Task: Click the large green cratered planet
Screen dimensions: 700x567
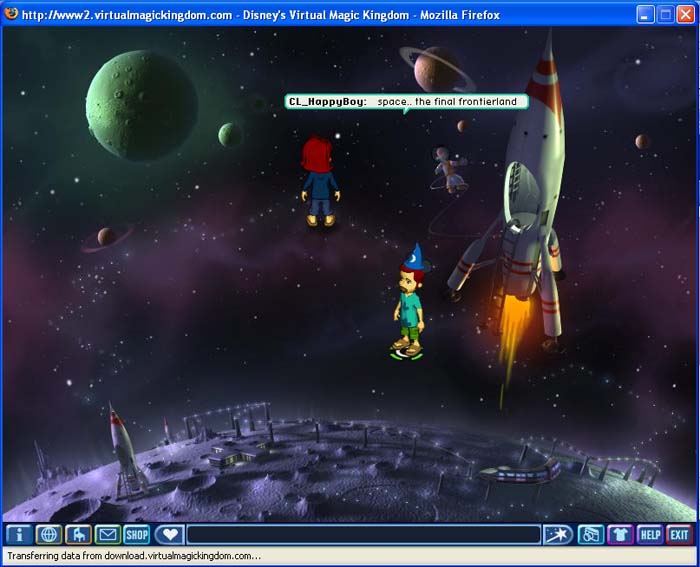Action: pyautogui.click(x=142, y=105)
